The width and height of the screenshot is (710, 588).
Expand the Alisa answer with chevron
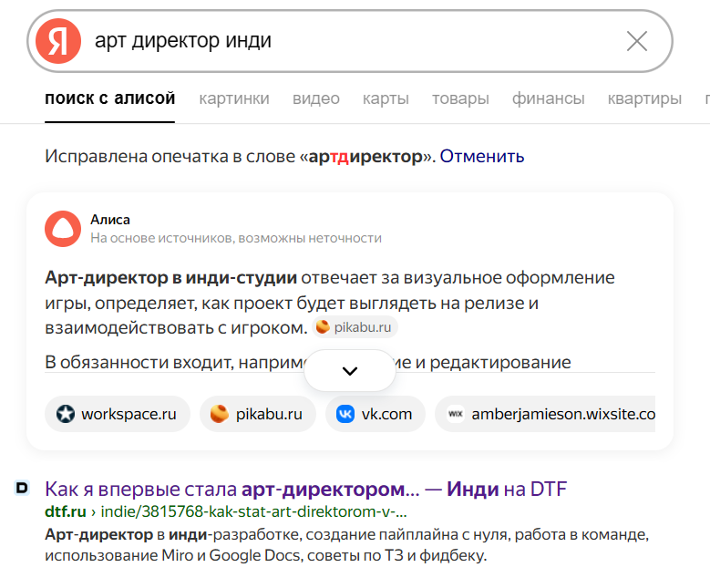[x=349, y=371]
